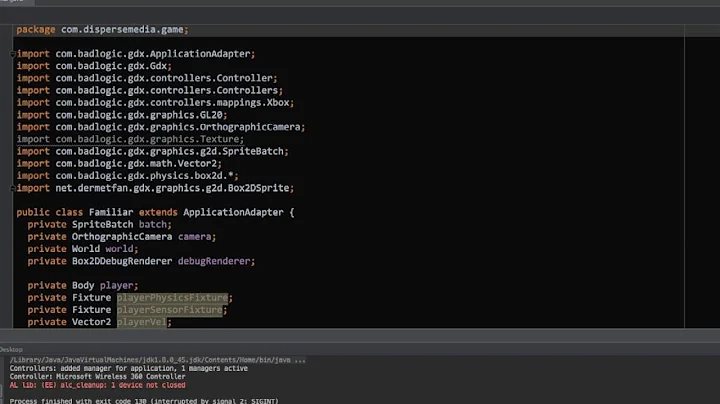Click the Box2DDebugRenderer type name
This screenshot has width=720, height=404.
click(122, 261)
